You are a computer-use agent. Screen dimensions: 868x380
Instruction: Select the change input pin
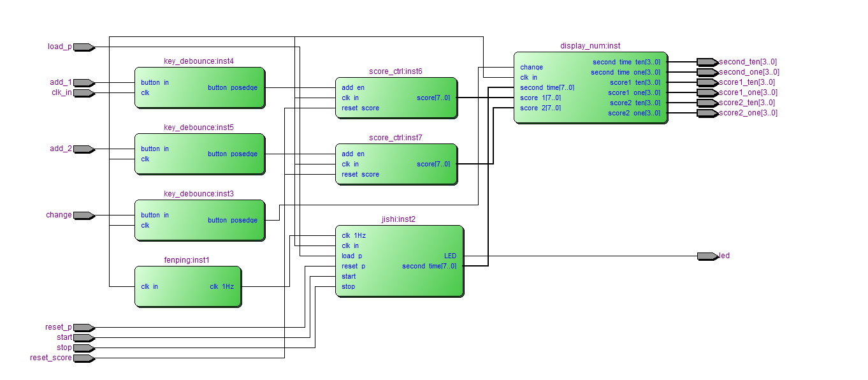(x=84, y=216)
